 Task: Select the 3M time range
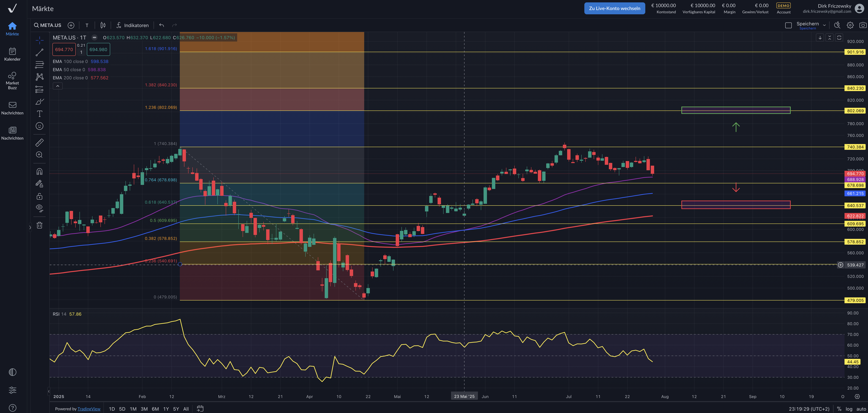[x=144, y=409]
